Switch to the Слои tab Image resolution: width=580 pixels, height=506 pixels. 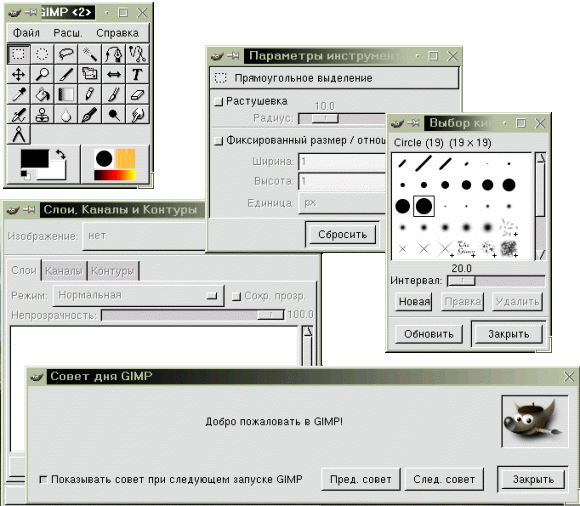(24, 270)
